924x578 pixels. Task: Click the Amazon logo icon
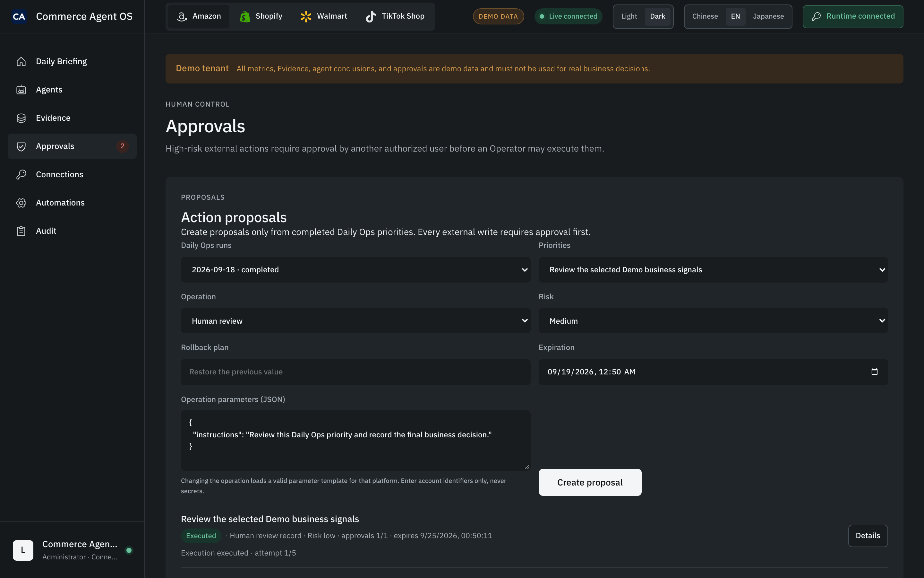(x=182, y=16)
